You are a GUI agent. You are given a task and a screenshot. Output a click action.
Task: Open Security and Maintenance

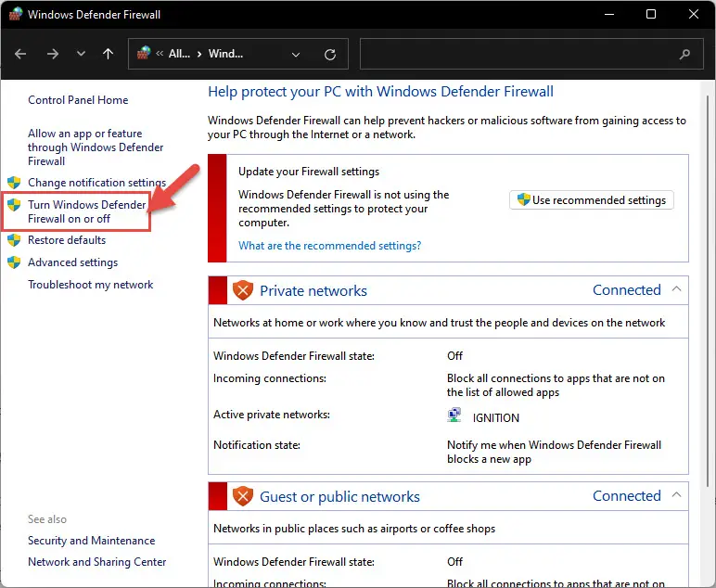point(91,541)
